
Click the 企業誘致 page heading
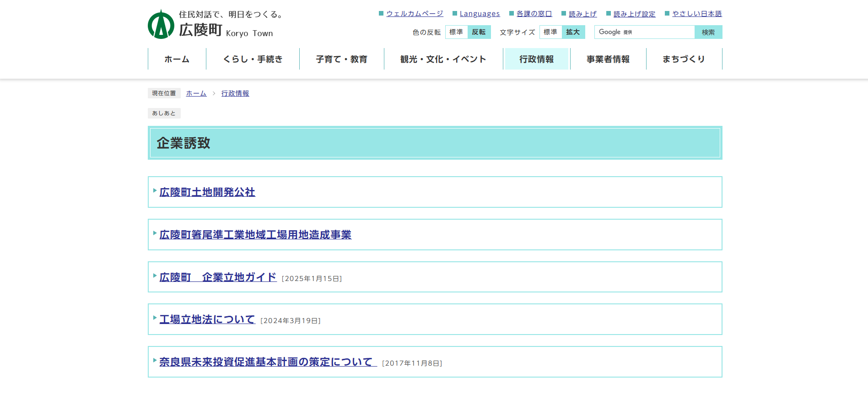point(183,143)
